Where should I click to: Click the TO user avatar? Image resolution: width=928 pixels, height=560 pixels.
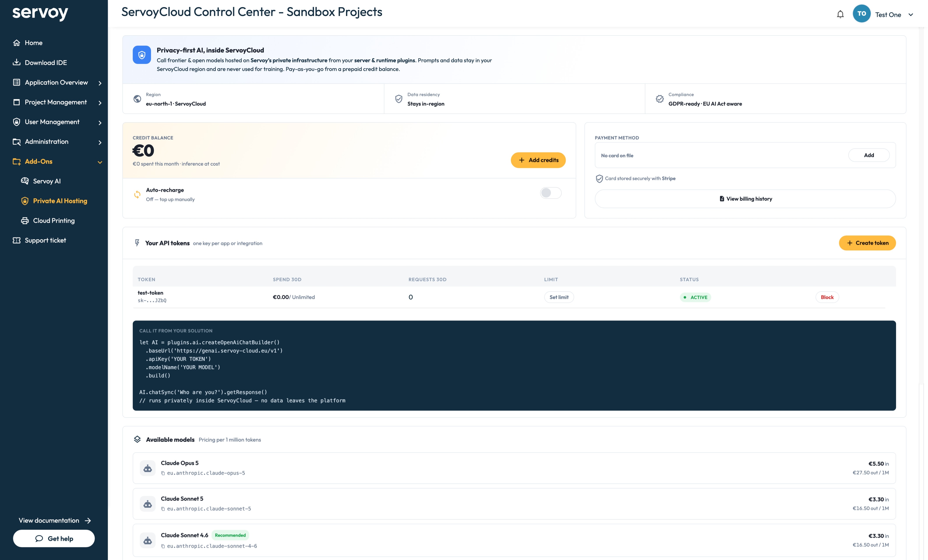pos(861,14)
